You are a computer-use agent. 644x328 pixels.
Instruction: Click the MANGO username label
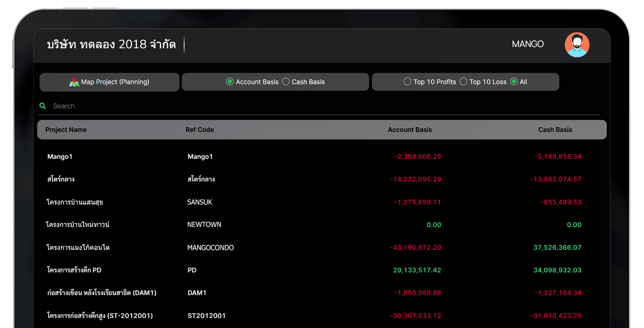pyautogui.click(x=528, y=44)
